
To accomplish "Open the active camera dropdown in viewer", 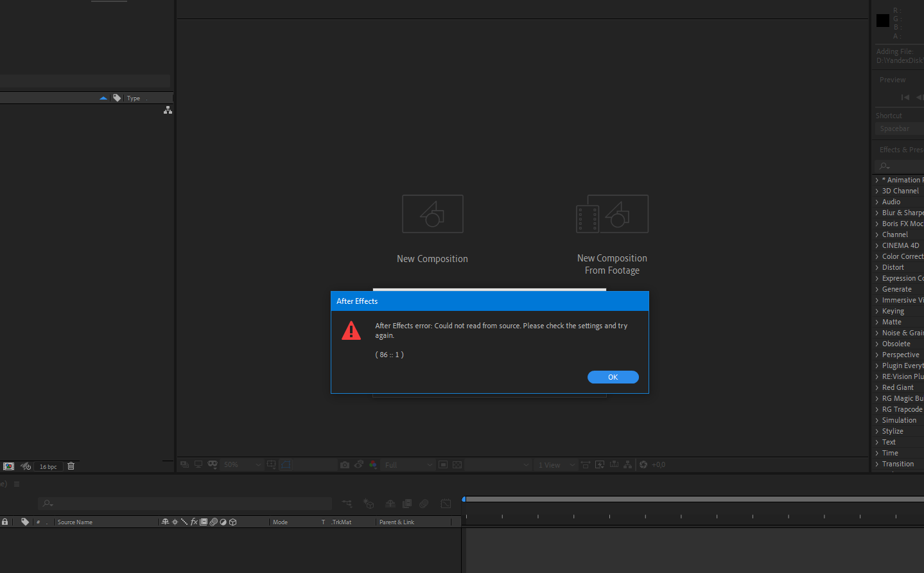I will (x=498, y=464).
